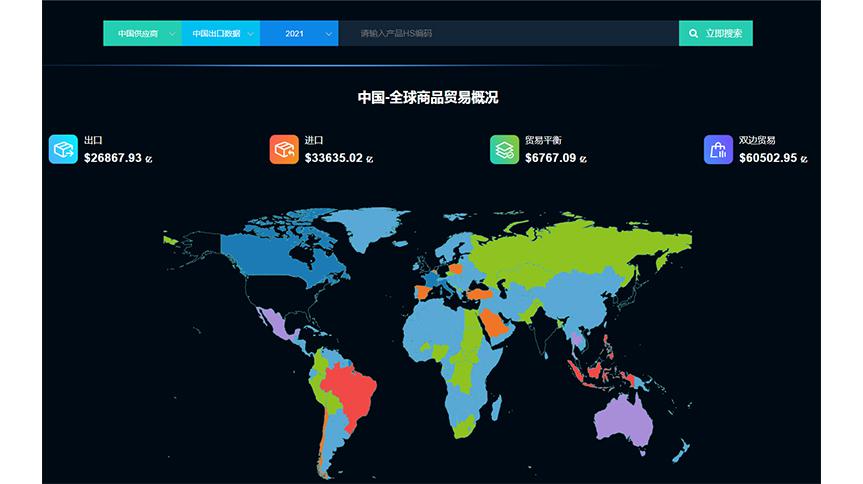Click the 中国-全球商品贸易概况 heading
This screenshot has height=484, width=863.
point(428,97)
